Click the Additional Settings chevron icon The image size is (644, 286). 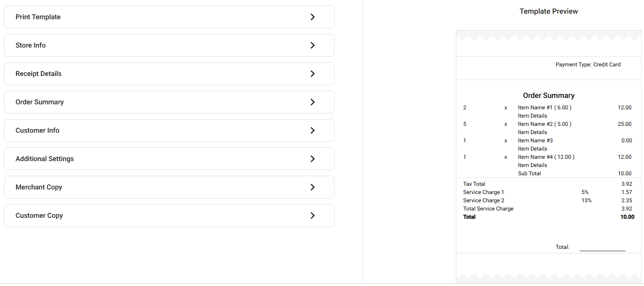[x=313, y=159]
